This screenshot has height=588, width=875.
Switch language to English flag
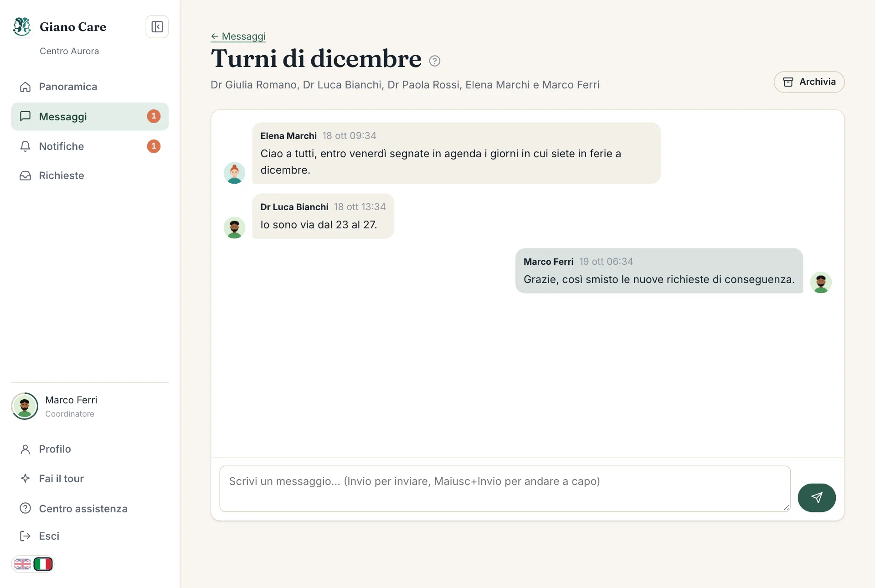click(22, 564)
